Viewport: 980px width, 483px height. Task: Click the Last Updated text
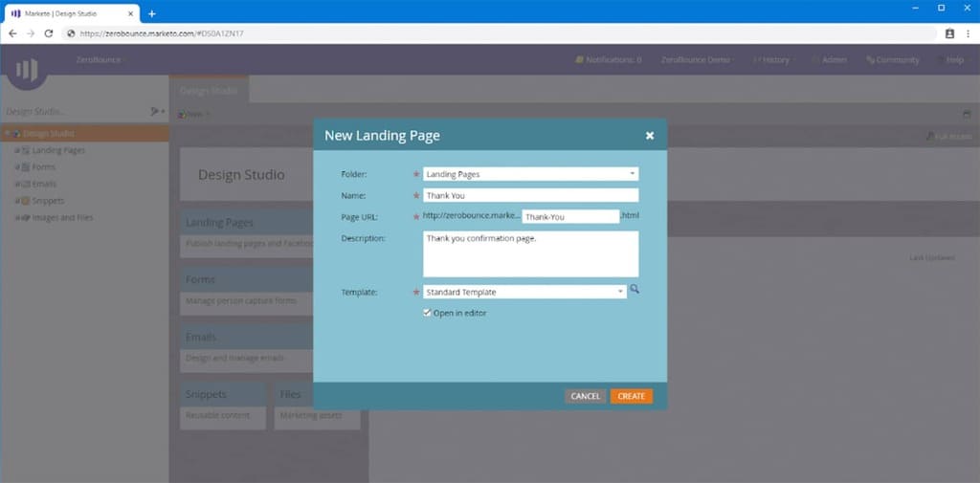932,257
